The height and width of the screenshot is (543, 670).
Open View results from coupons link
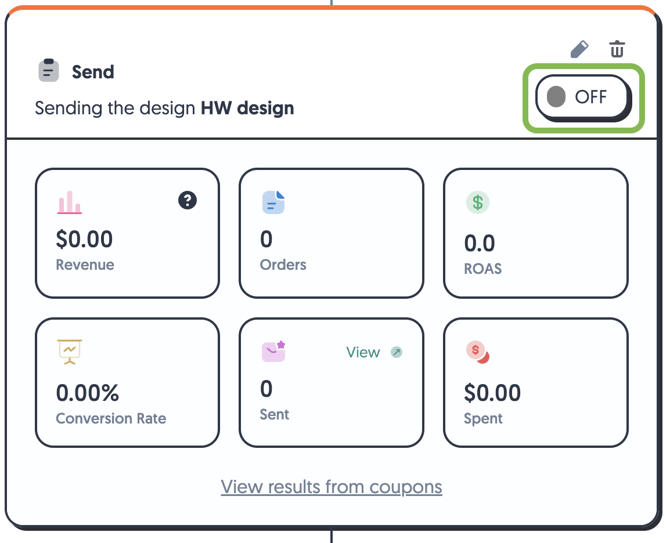(x=331, y=487)
